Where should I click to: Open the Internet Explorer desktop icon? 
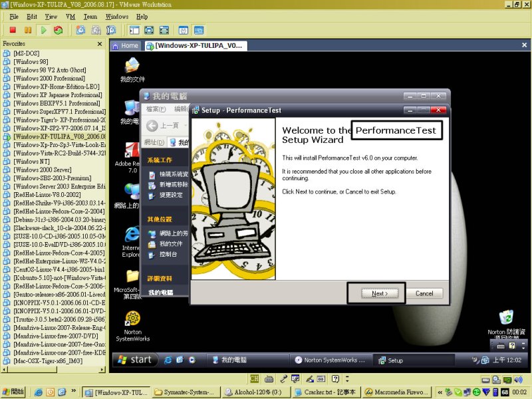(x=131, y=242)
